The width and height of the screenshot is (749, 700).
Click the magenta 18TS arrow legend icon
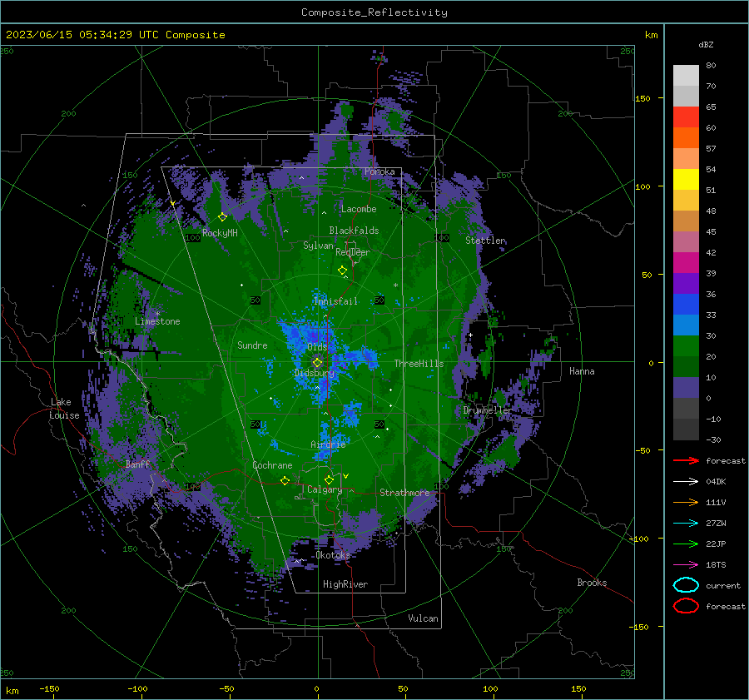click(686, 565)
